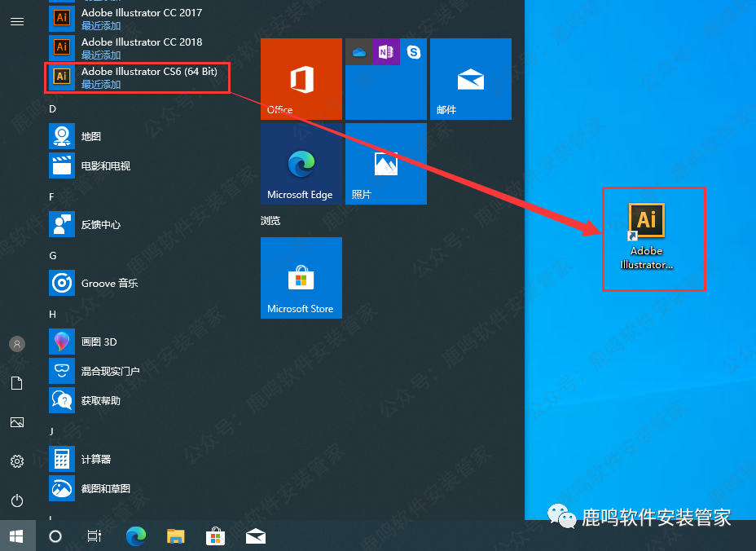Open the power options button
756x551 pixels.
pyautogui.click(x=17, y=500)
